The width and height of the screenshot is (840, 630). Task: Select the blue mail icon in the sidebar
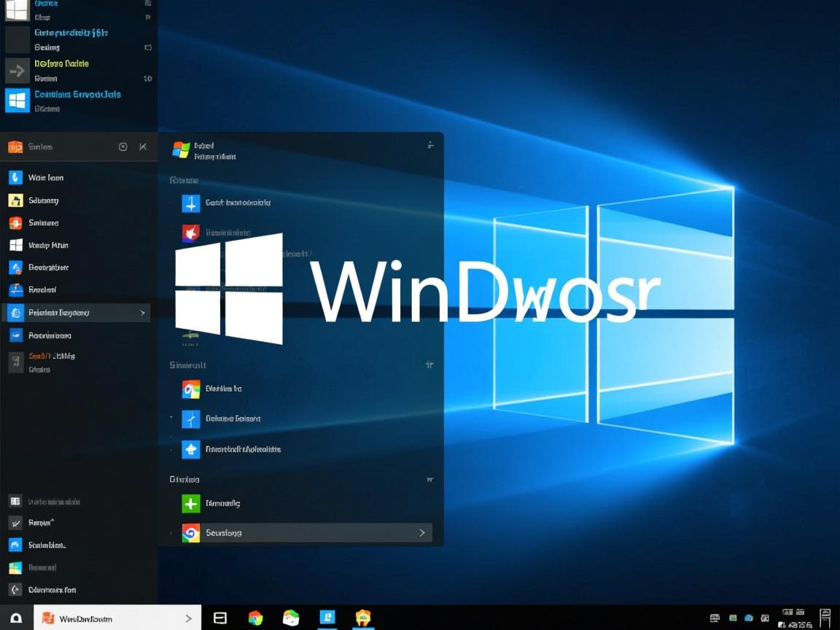tap(16, 177)
